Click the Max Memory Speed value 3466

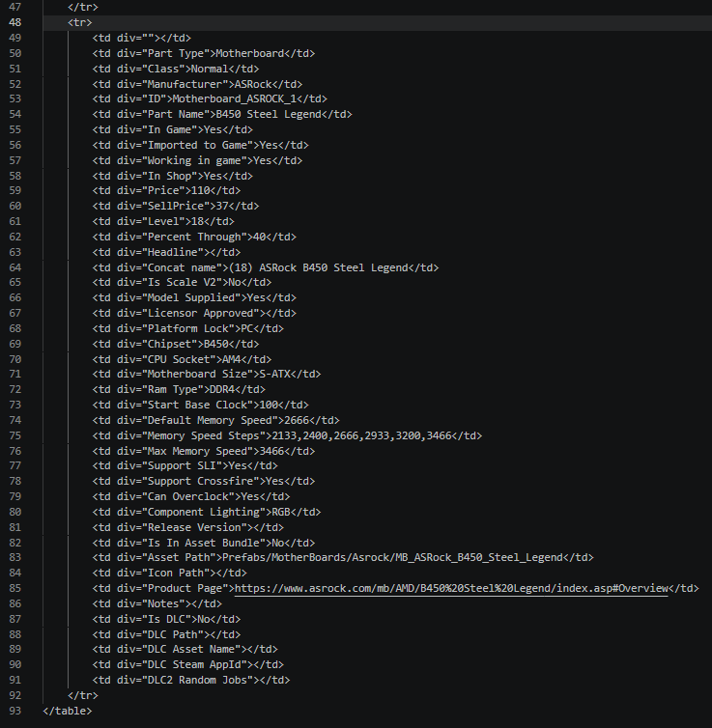pos(271,451)
